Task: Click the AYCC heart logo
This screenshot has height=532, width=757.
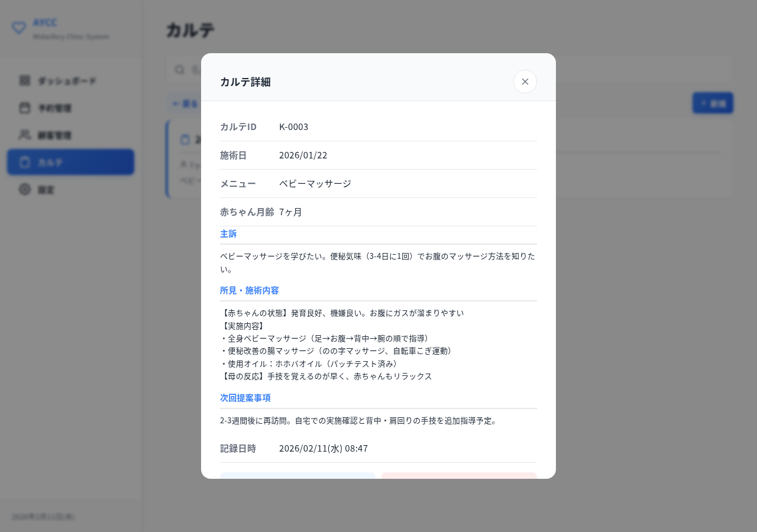Action: point(19,27)
